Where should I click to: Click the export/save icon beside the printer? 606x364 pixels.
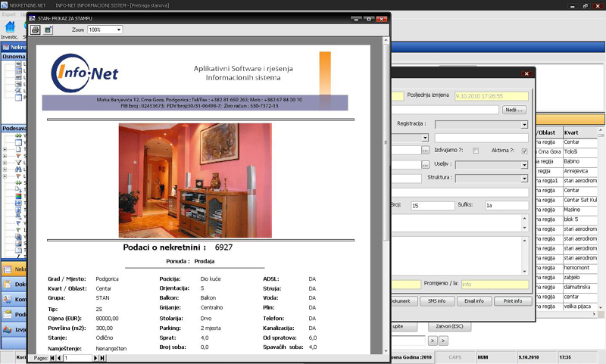(48, 30)
